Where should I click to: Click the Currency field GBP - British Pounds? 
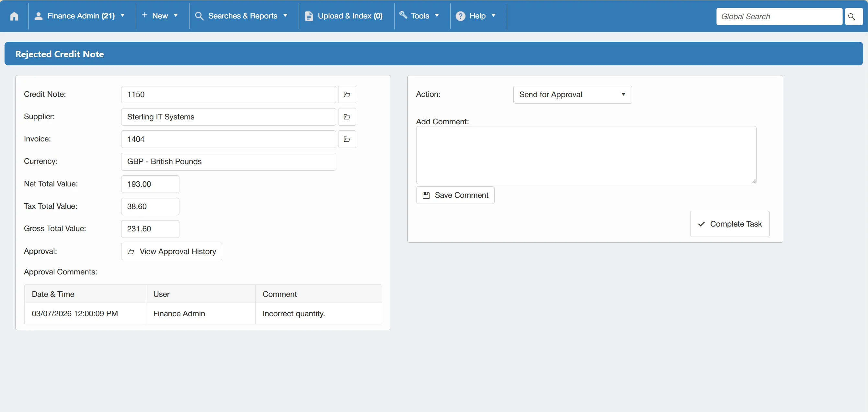coord(228,161)
